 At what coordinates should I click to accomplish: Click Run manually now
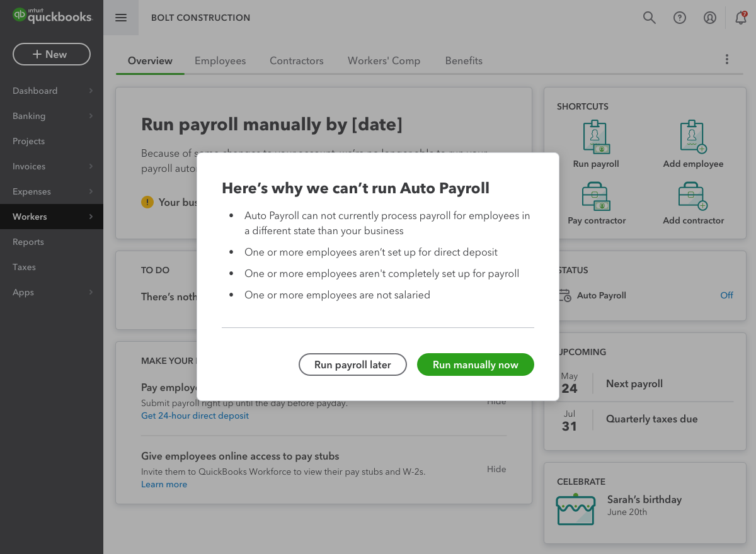[476, 365]
